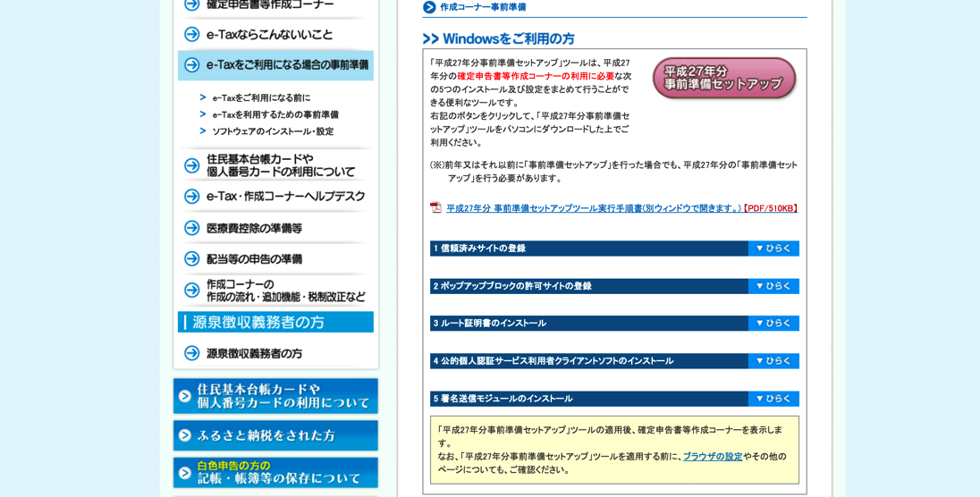Click arrow icon beside sidebar 源泉徴収義務者の方 item
The height and width of the screenshot is (497, 980).
pyautogui.click(x=192, y=353)
